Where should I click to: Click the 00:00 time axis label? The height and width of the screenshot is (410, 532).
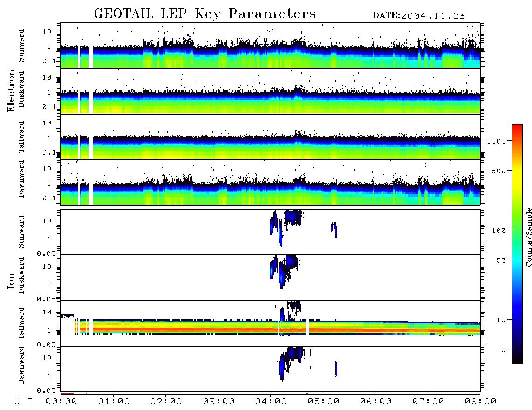click(x=61, y=402)
